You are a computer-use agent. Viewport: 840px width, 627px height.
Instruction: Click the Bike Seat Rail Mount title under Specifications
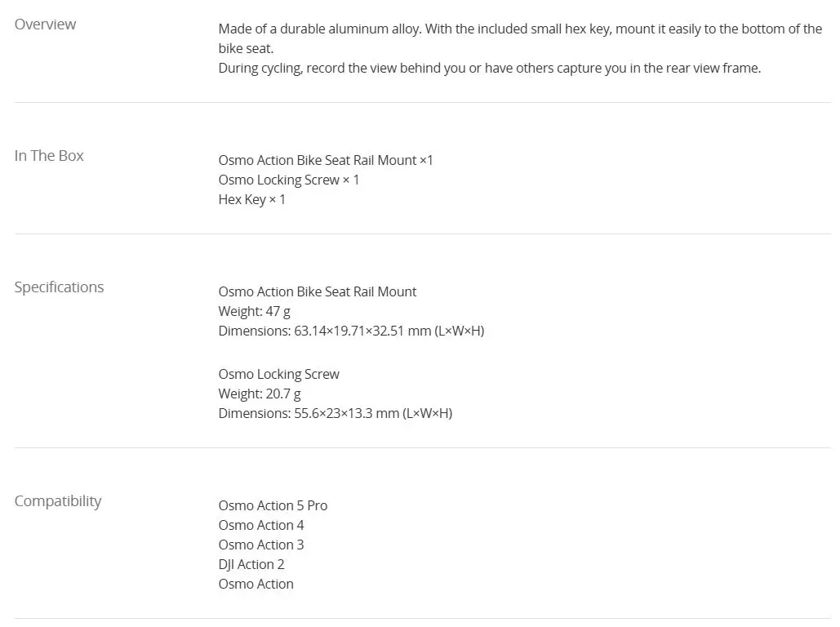[317, 292]
